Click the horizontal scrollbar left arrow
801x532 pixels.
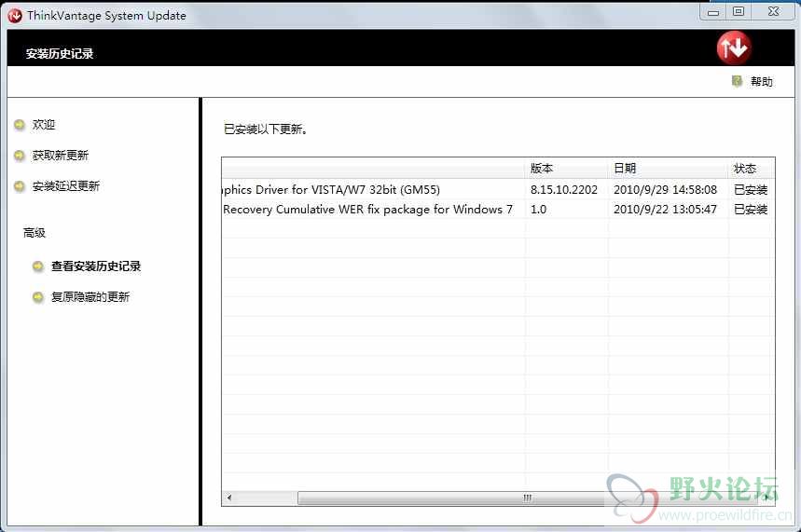(x=229, y=498)
